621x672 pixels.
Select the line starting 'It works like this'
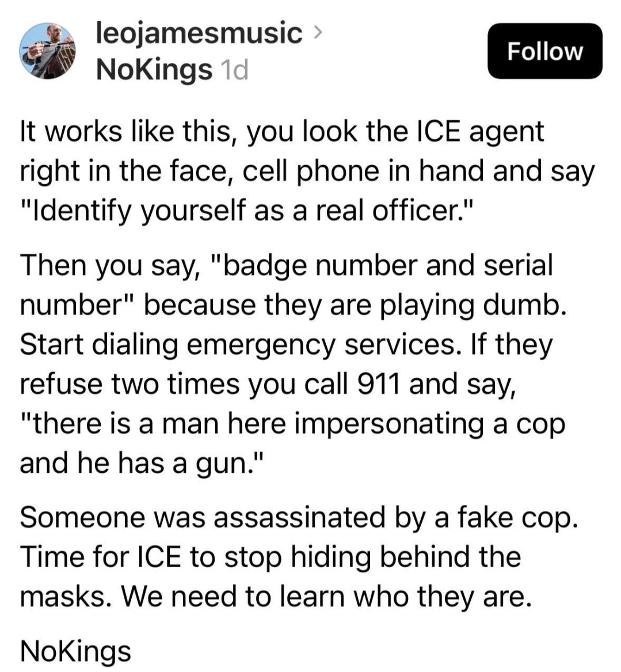[282, 131]
